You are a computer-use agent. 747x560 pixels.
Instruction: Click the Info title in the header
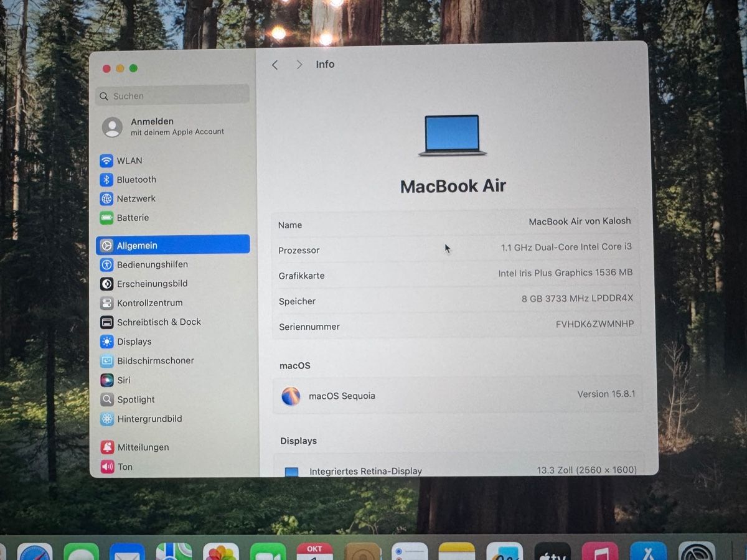325,65
